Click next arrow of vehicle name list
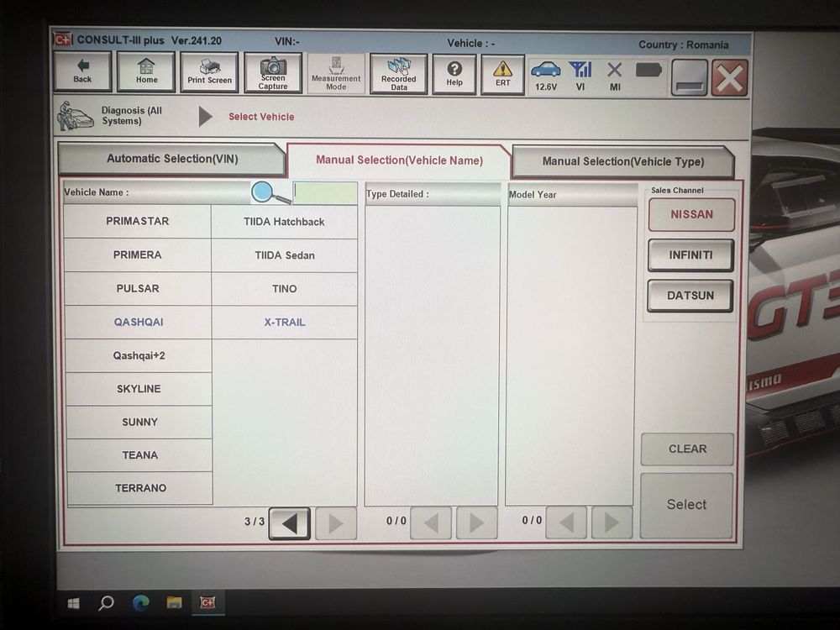840x630 pixels. [x=336, y=523]
